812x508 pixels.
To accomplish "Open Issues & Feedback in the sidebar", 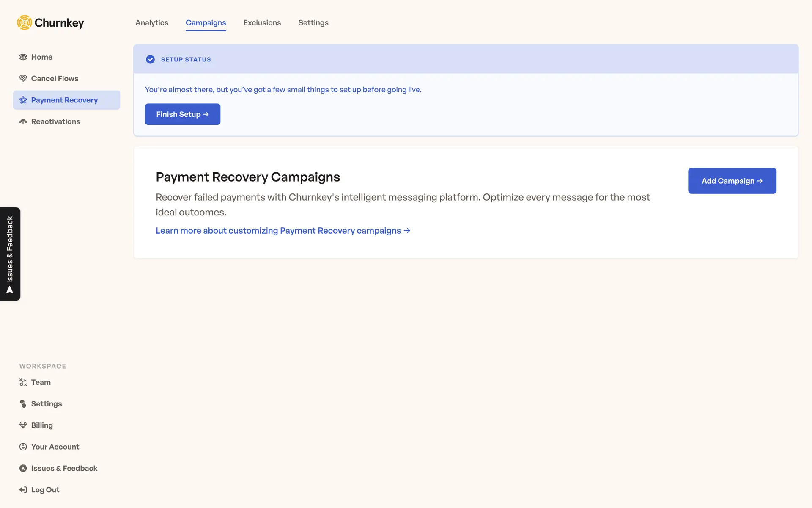I will point(64,468).
